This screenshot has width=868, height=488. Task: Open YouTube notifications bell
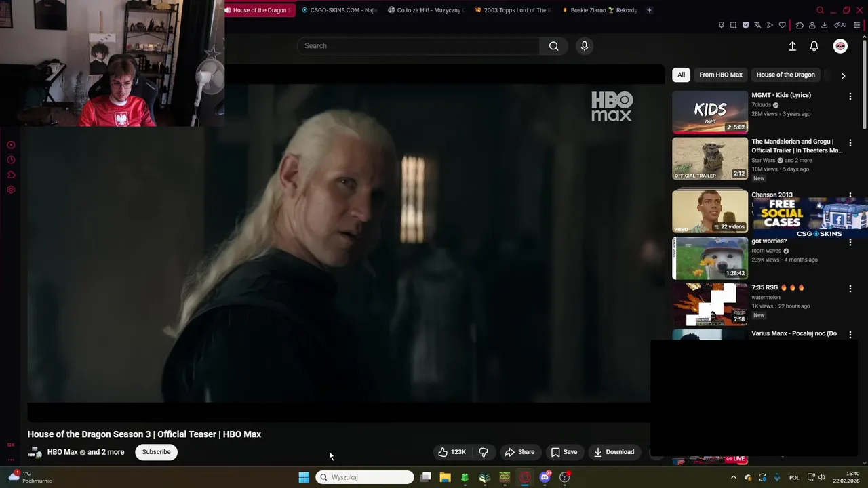[x=814, y=46]
